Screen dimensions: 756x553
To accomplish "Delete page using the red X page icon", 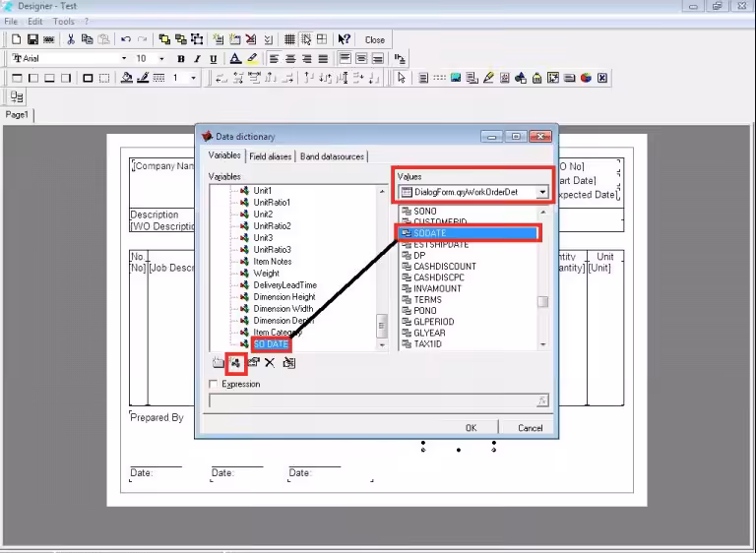I will (x=251, y=39).
